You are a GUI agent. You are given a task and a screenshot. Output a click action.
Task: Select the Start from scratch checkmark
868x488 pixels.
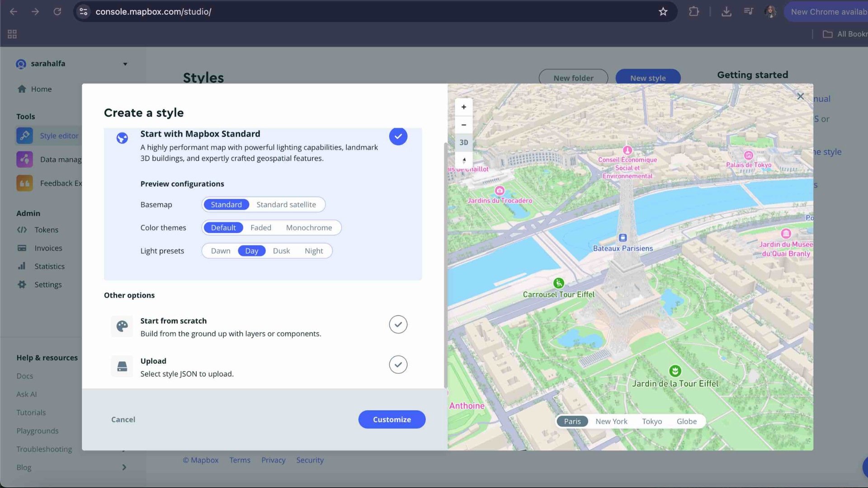(x=398, y=324)
